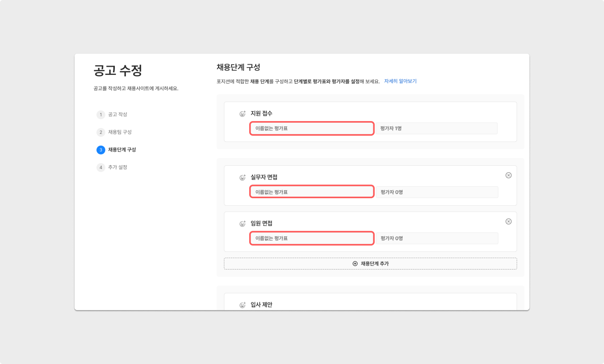Click step 3 blue number circle
The image size is (604, 364).
(101, 150)
